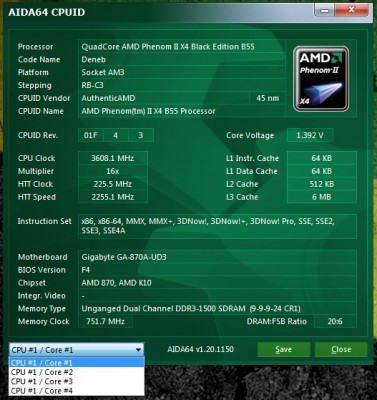
Task: Click core voltage value '1.392 V'
Action: [x=310, y=135]
